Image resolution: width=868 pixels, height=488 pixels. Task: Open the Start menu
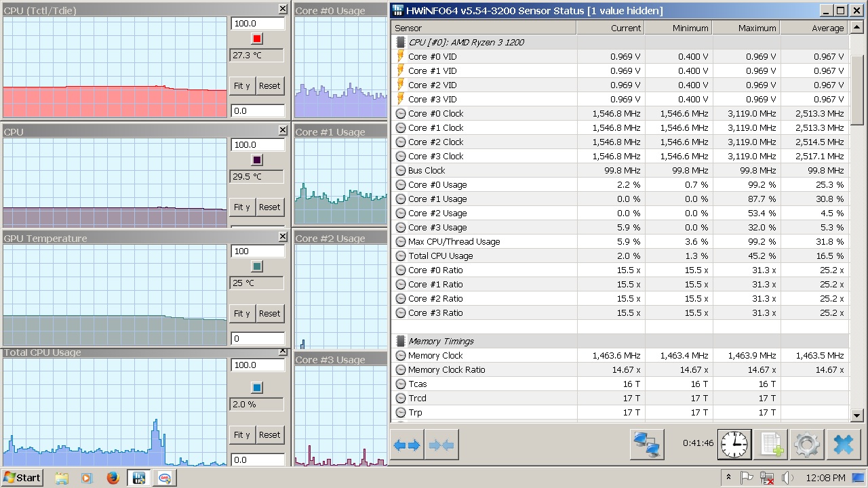(x=22, y=478)
